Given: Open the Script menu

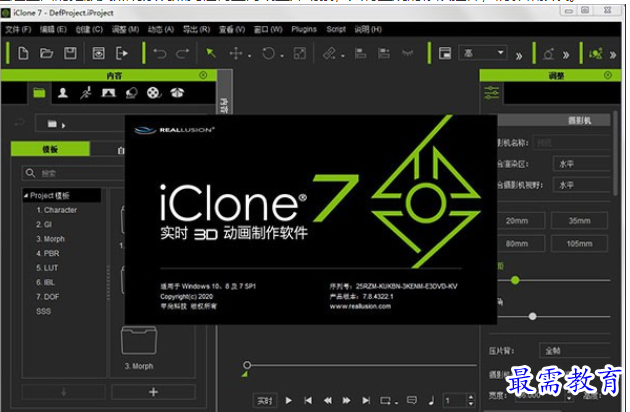Looking at the screenshot, I should tap(336, 29).
